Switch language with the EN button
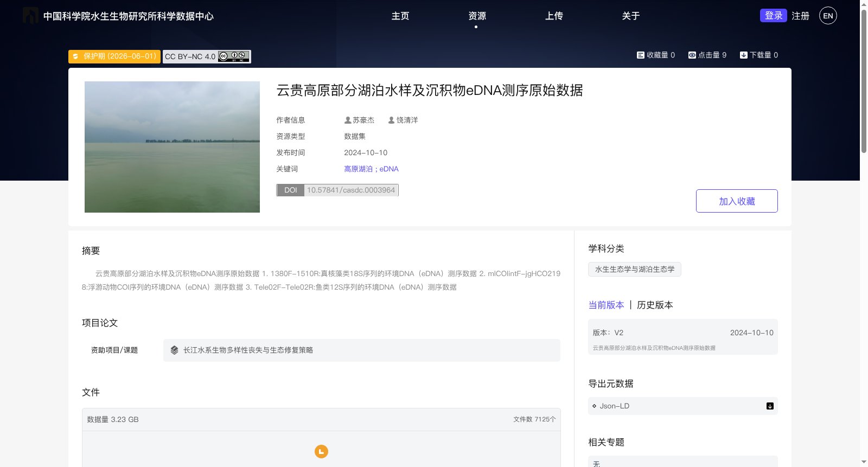This screenshot has width=868, height=467. tap(828, 16)
